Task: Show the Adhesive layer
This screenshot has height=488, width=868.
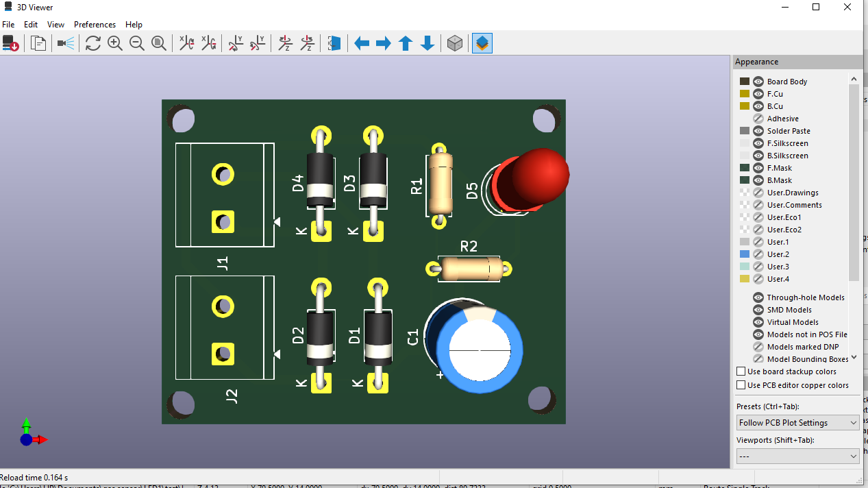Action: 758,119
